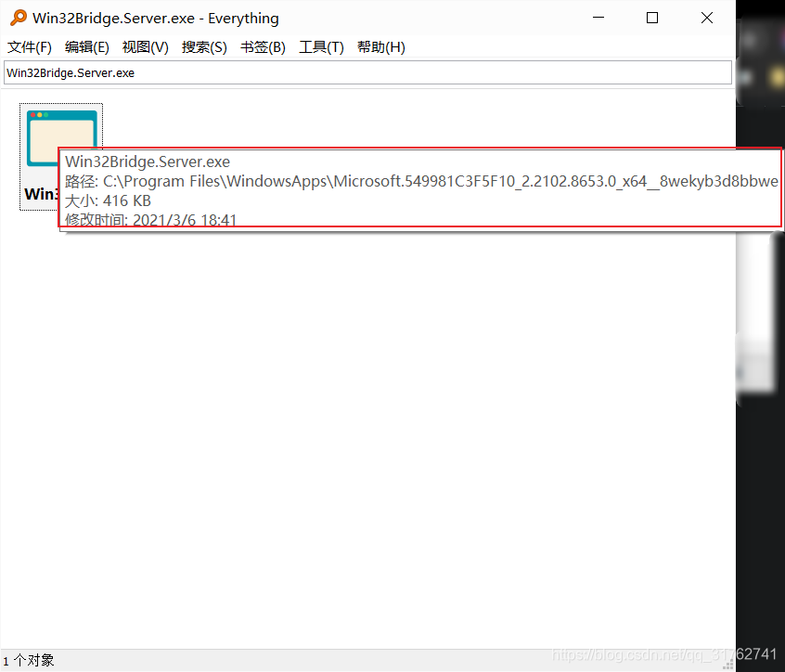
Task: Open the 视图(V) menu
Action: [145, 47]
